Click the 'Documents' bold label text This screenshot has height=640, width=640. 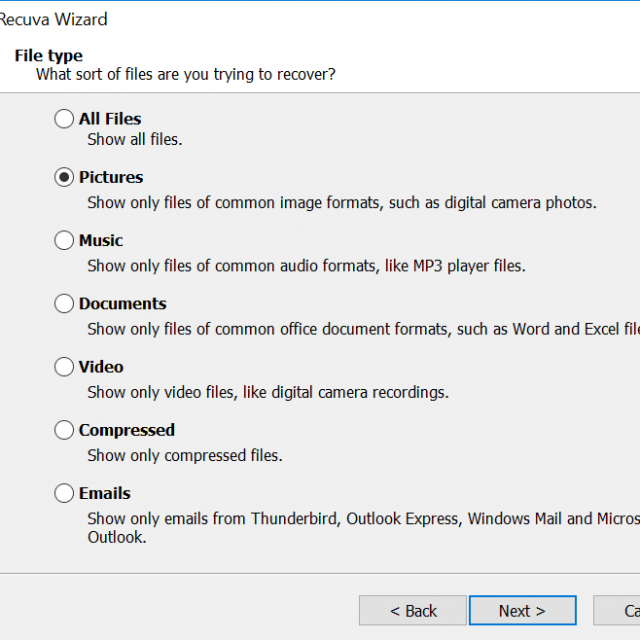(x=122, y=303)
